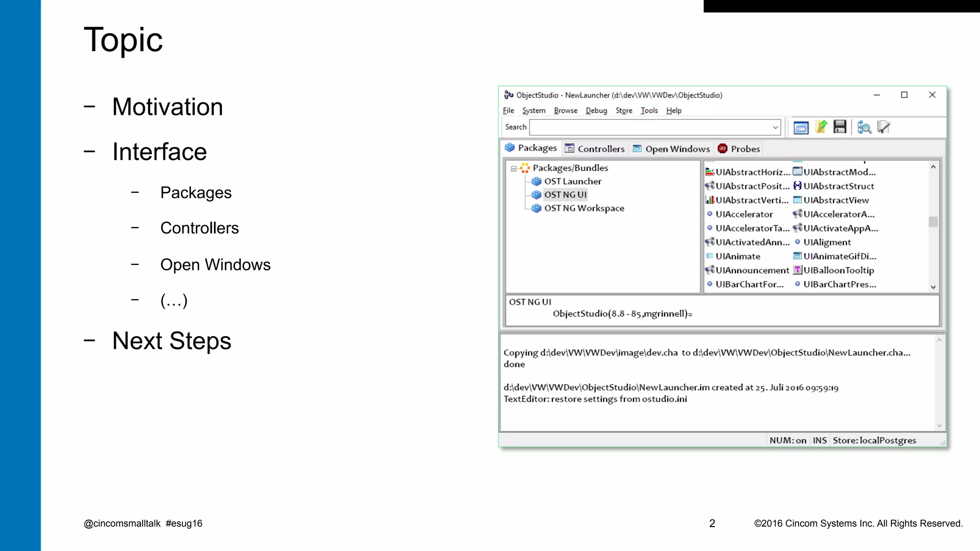Open the Debug menu
Screen dimensions: 980x551
click(x=596, y=110)
